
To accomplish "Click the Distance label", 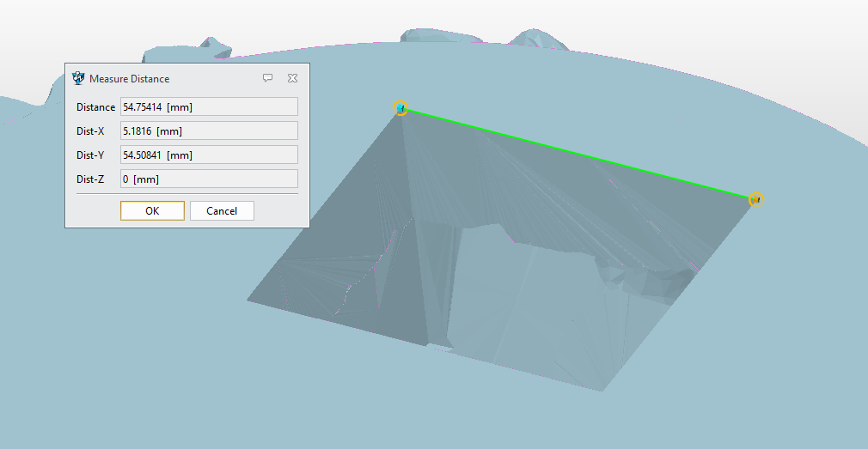I will click(95, 107).
